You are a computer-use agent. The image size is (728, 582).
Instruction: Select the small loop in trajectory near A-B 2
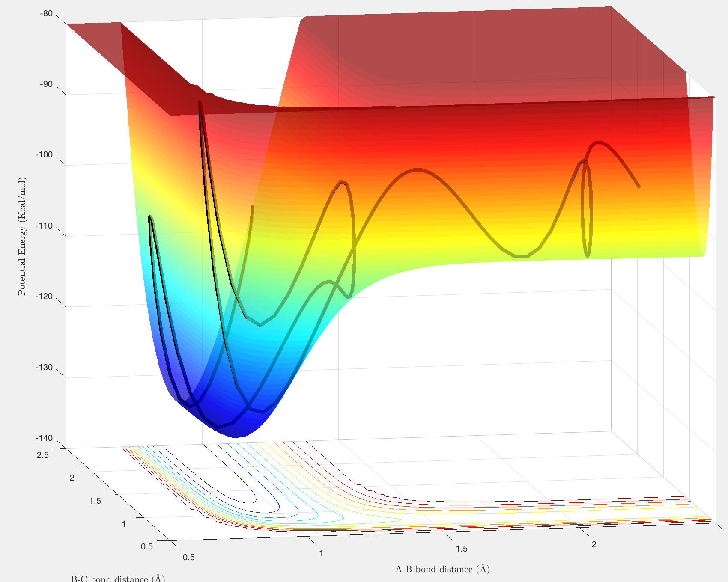(x=587, y=210)
